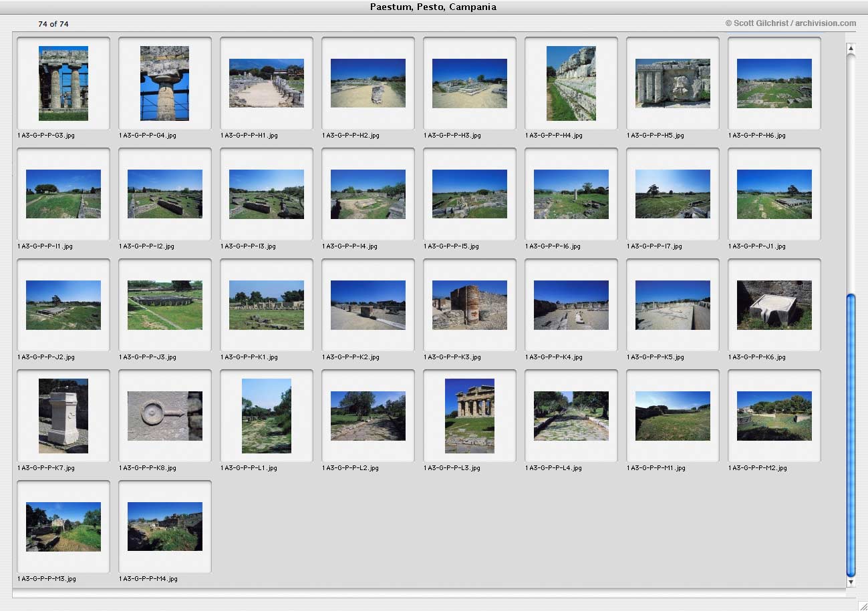The height and width of the screenshot is (611, 868).
Task: Open thumbnail 1A3-G-P-P-I5.jpg
Action: coord(470,194)
